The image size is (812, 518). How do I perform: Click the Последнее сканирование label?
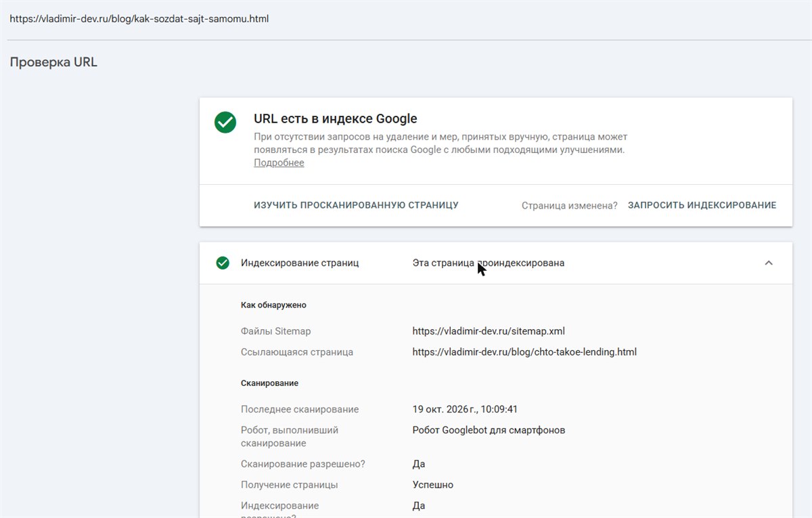(x=300, y=409)
